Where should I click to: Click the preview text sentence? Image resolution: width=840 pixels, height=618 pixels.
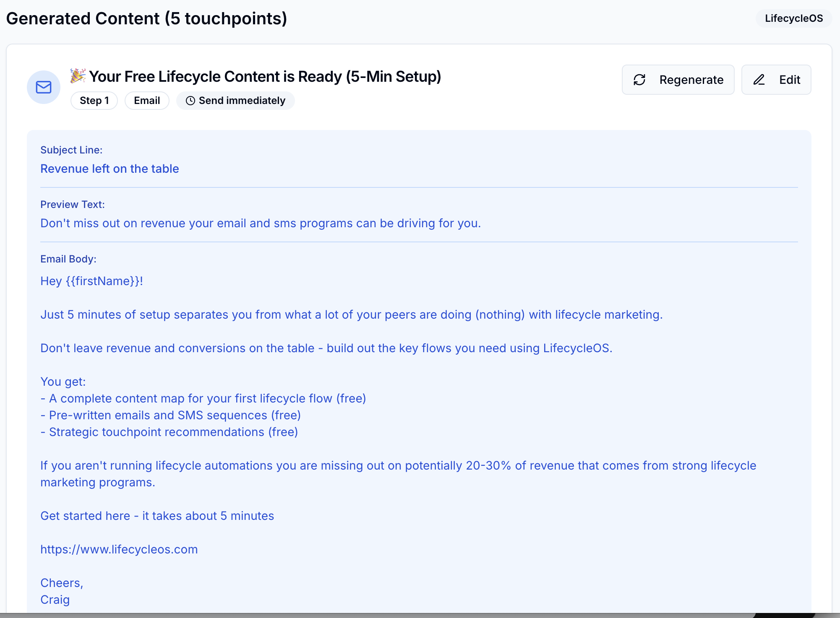click(260, 223)
